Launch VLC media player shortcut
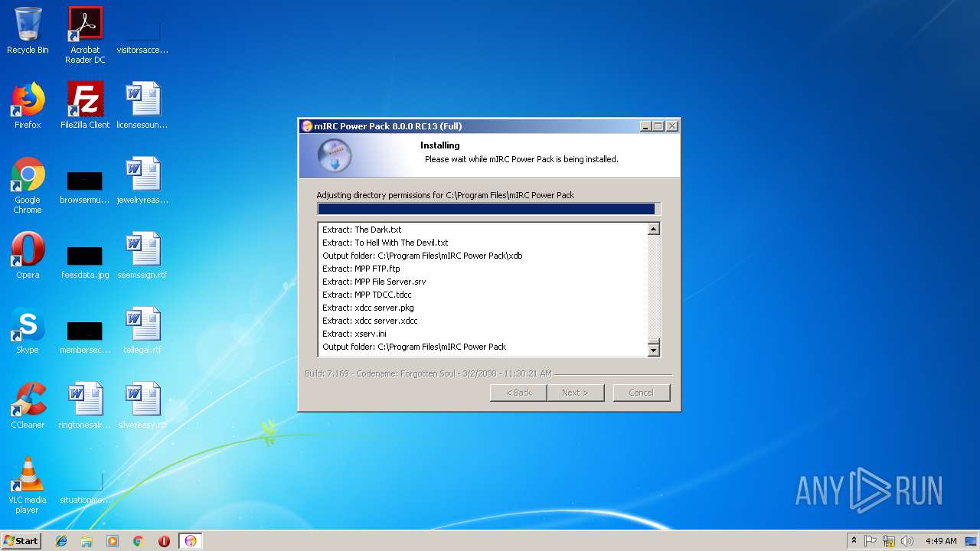Image resolution: width=980 pixels, height=551 pixels. (x=28, y=485)
